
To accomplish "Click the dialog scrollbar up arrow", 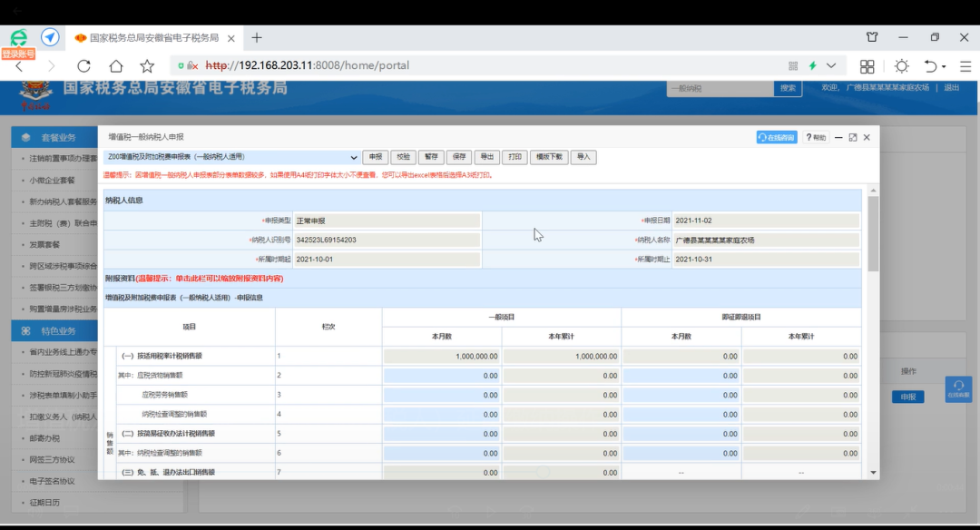I will coord(873,191).
